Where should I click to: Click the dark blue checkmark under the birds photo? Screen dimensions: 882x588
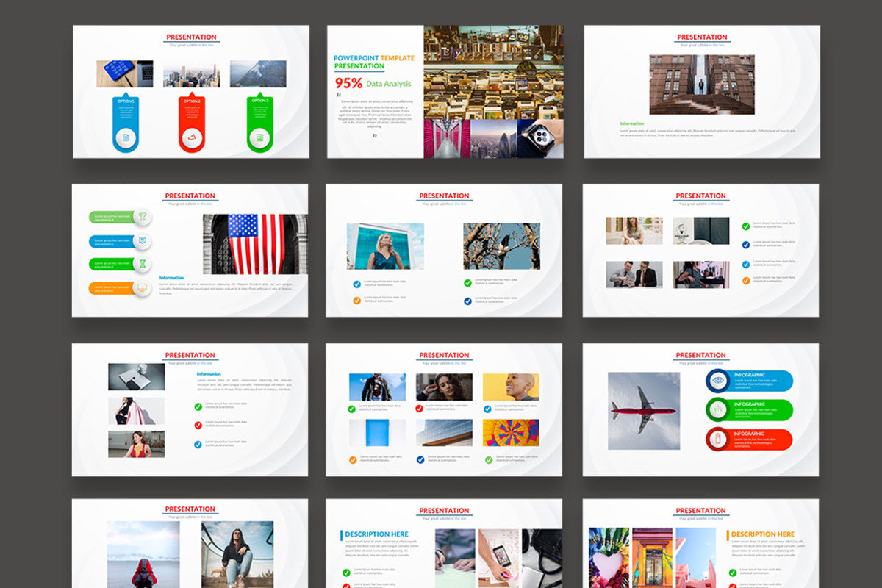467,301
